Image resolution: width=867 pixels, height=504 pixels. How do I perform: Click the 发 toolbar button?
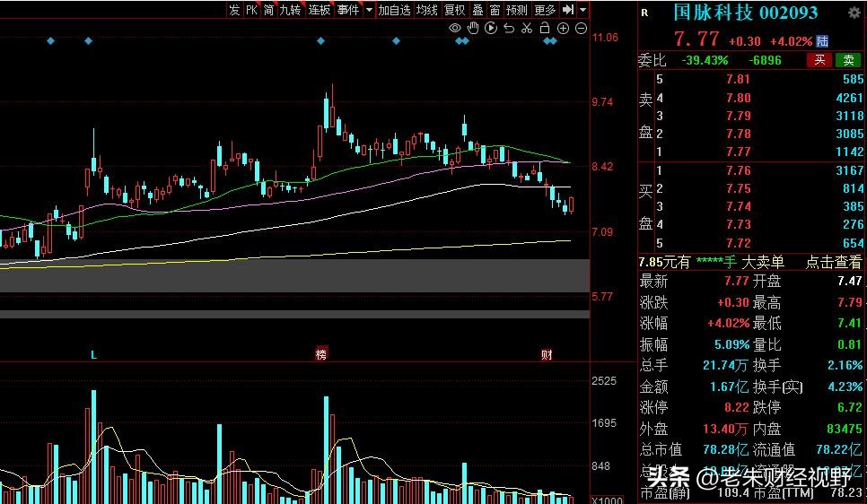point(235,10)
